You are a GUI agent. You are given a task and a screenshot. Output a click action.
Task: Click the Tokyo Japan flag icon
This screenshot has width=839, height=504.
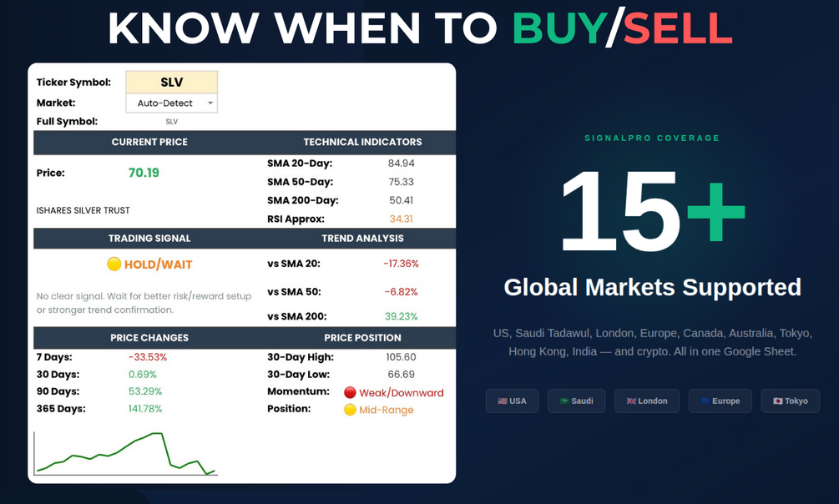(x=778, y=401)
